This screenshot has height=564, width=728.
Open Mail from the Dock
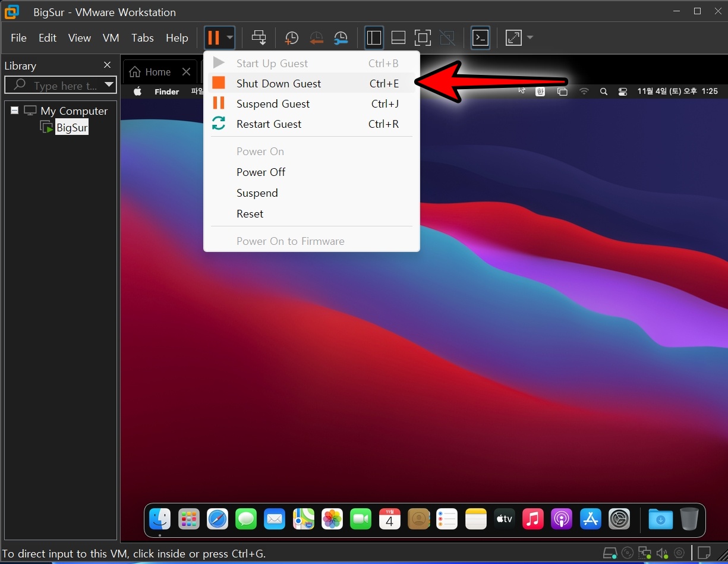click(x=275, y=519)
